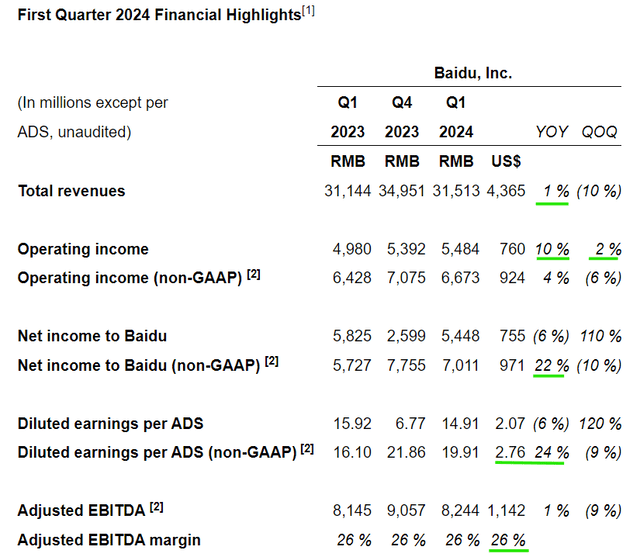Click the underlined US$ EBITDA margin 26 %
The width and height of the screenshot is (640, 557).
click(508, 540)
